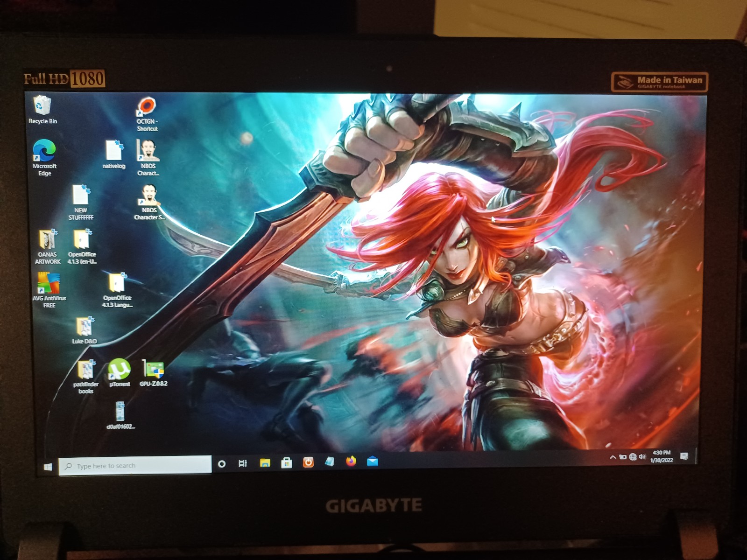
Task: Click the Type here to search box
Action: [x=135, y=466]
